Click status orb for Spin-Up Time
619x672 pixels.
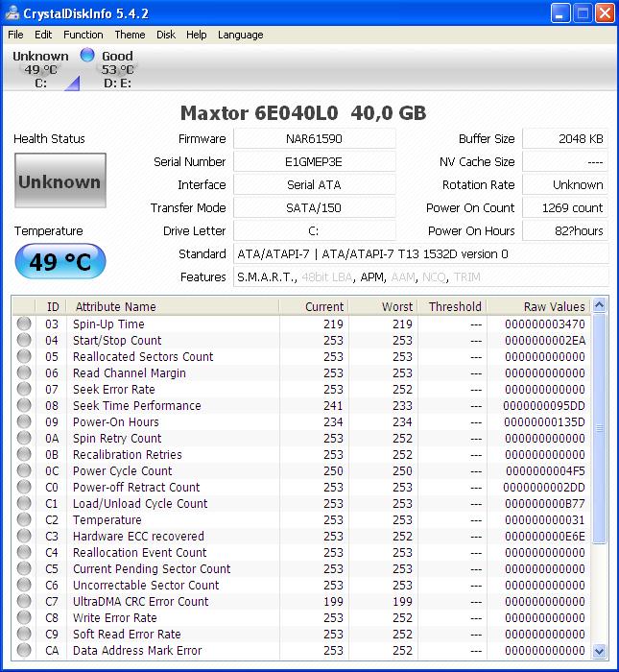(24, 324)
